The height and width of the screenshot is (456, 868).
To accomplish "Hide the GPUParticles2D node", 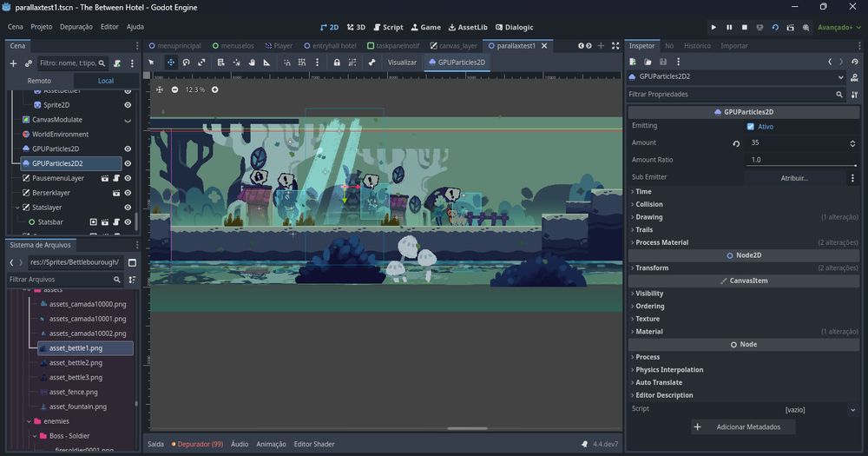I will (128, 149).
